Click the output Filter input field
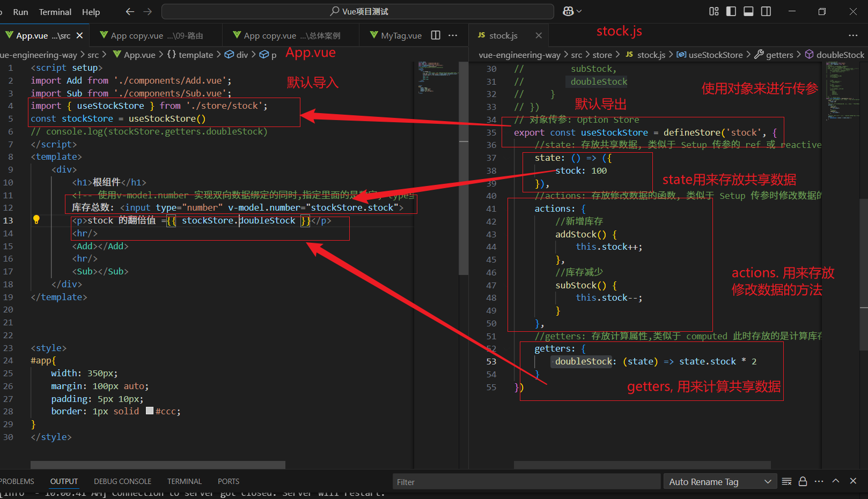This screenshot has width=868, height=499. (x=526, y=482)
